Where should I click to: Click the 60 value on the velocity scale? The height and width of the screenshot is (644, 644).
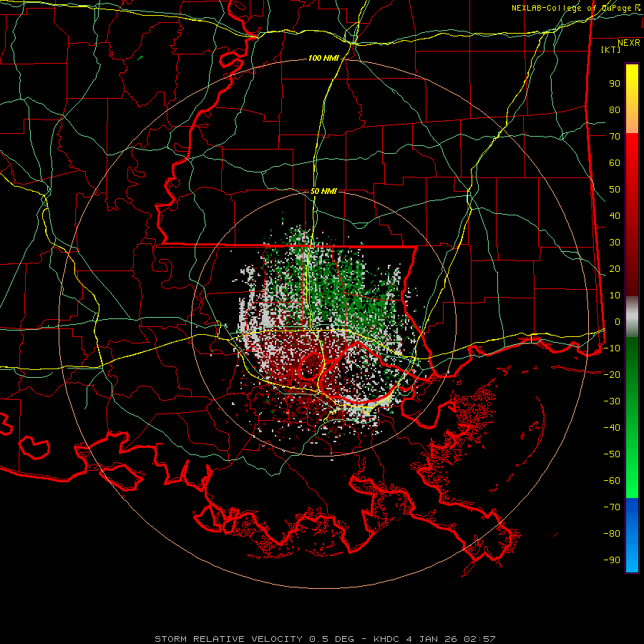(x=615, y=163)
